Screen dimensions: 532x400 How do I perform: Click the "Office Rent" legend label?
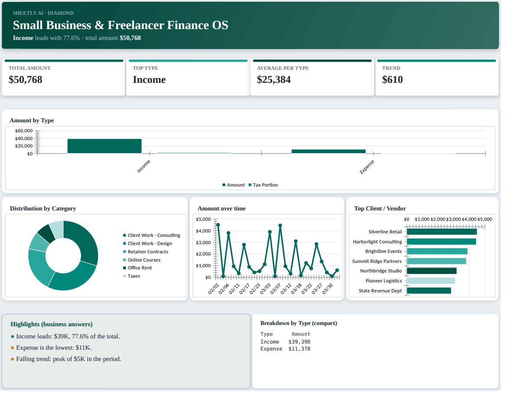140,268
